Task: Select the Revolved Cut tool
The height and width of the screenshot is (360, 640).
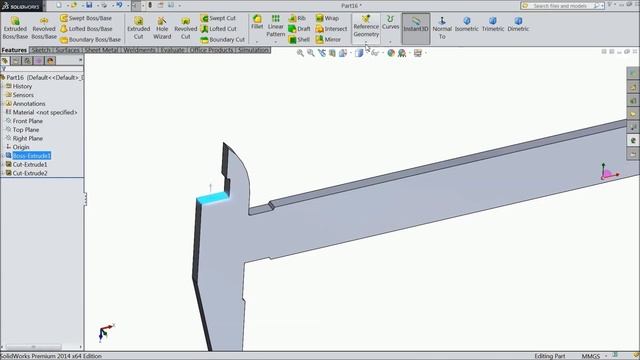Action: pos(186,28)
